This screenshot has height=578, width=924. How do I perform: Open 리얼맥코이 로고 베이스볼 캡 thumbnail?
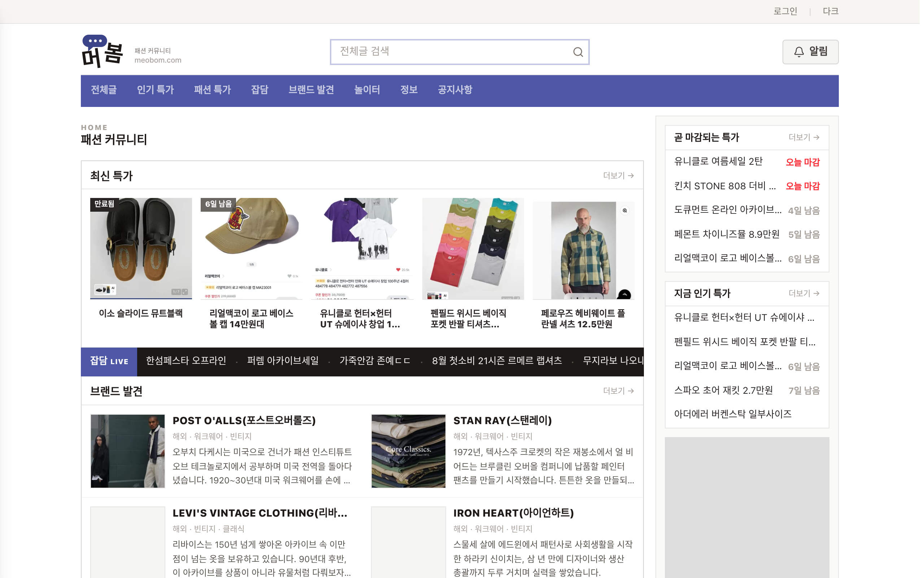pos(252,249)
